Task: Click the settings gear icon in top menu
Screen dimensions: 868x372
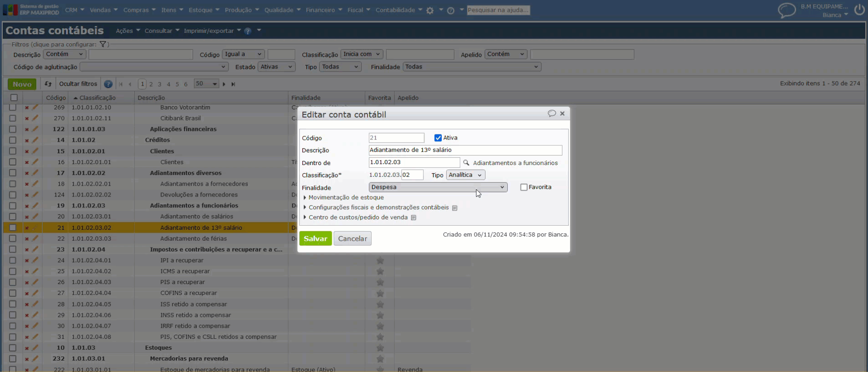Action: (x=430, y=10)
